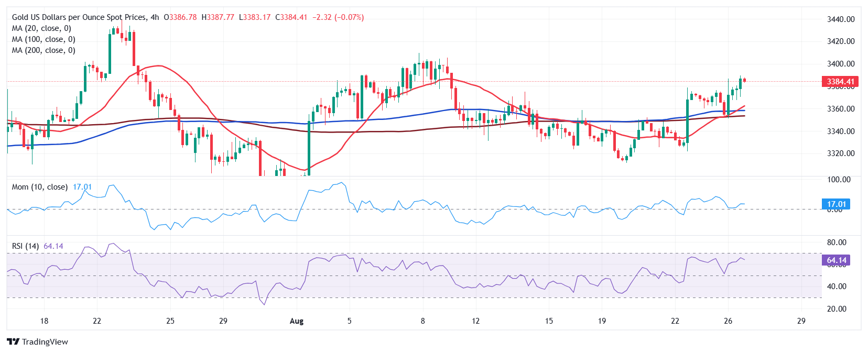868x353 pixels.
Task: Click the Mom (10, close) indicator label
Action: click(40, 187)
